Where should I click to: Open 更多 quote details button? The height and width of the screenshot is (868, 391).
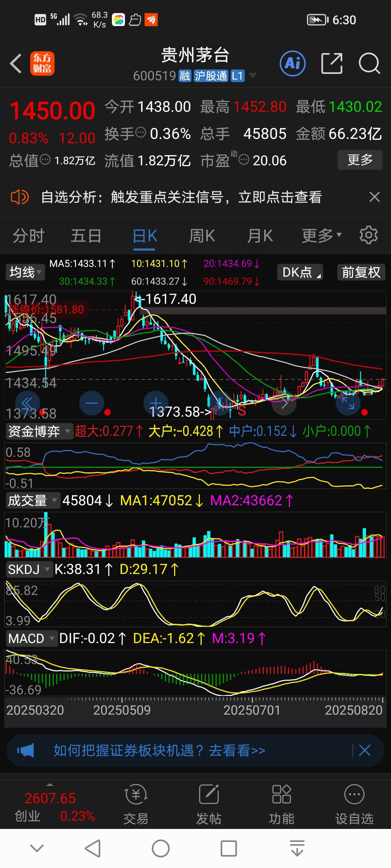point(360,159)
